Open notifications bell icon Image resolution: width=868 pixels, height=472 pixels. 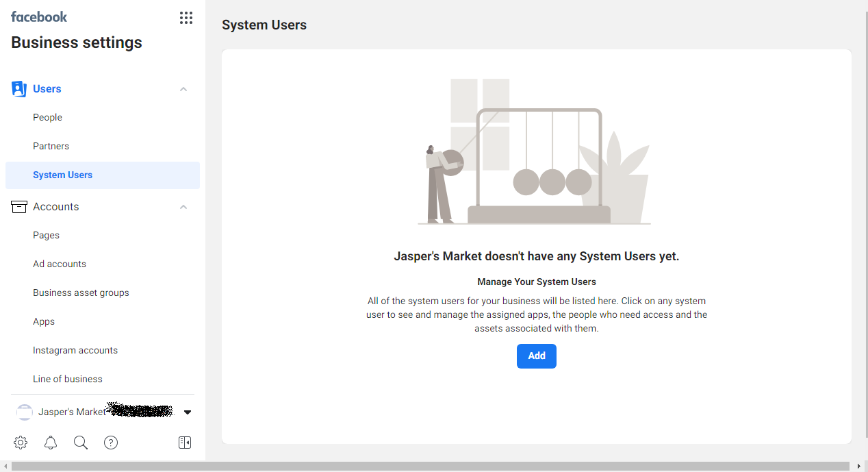pos(51,443)
